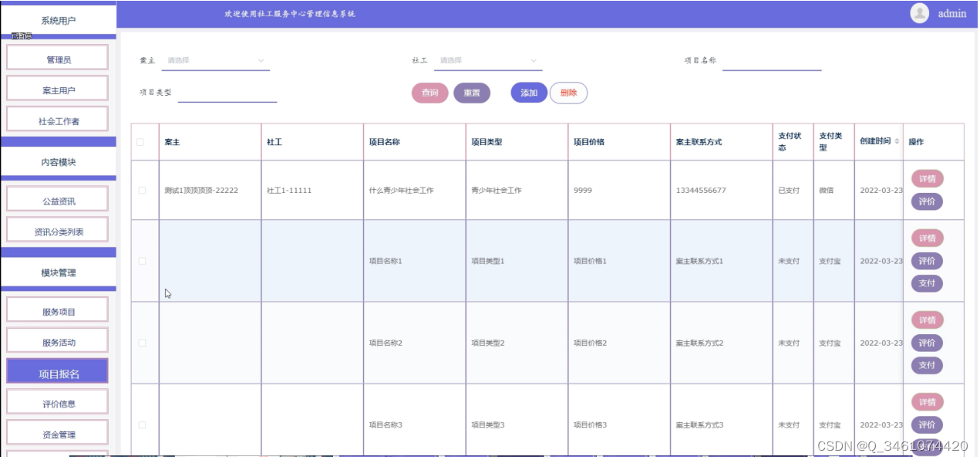The image size is (980, 460).
Task: Open 资讯分类列表 in the sidebar
Action: pyautogui.click(x=59, y=232)
